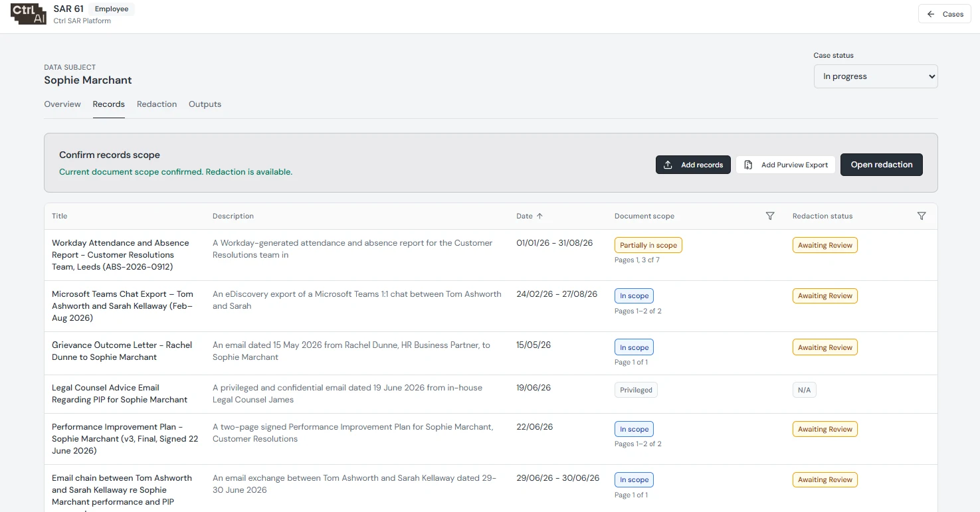Click Awaiting Review for Performance Improvement Plan
Image resolution: width=980 pixels, height=512 pixels.
coord(825,429)
